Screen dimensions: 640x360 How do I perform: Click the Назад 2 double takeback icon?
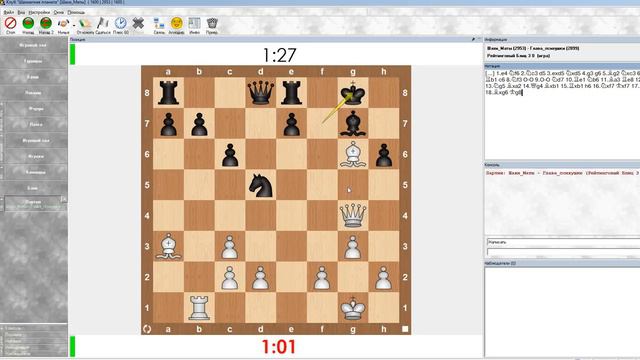(x=46, y=23)
